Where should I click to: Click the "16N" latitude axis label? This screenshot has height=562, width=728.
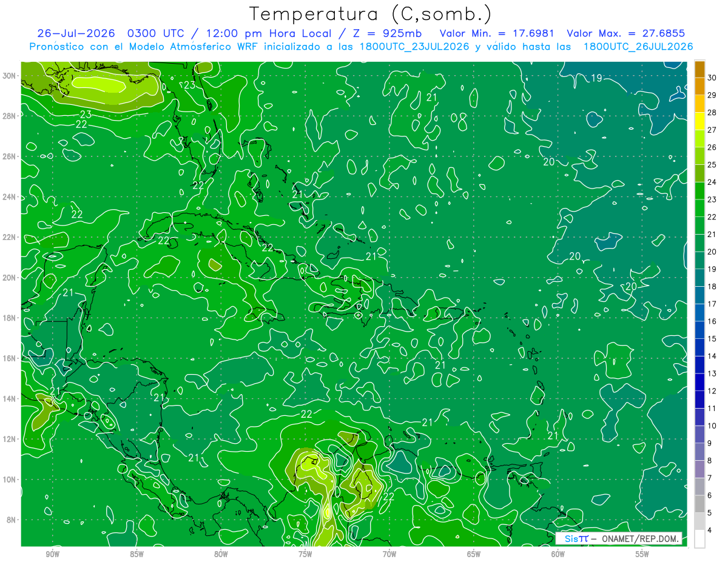[10, 358]
